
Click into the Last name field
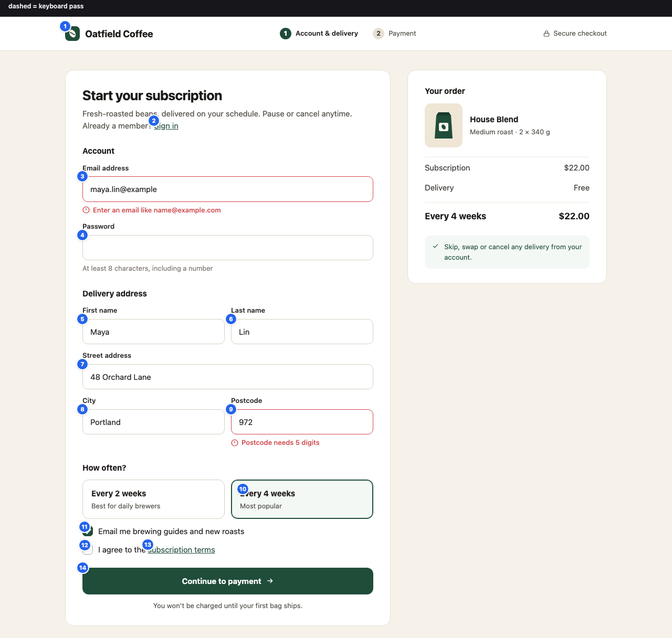point(302,332)
